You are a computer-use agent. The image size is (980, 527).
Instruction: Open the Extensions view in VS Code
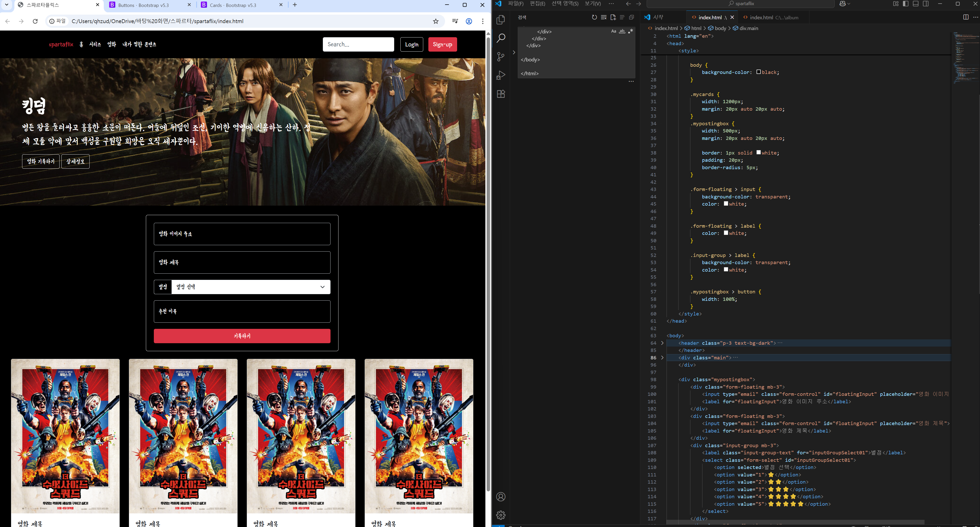coord(501,94)
